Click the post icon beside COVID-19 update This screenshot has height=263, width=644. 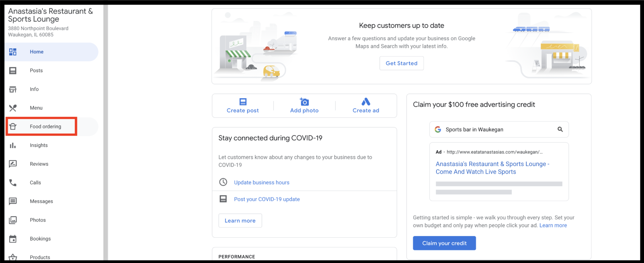[x=223, y=199]
